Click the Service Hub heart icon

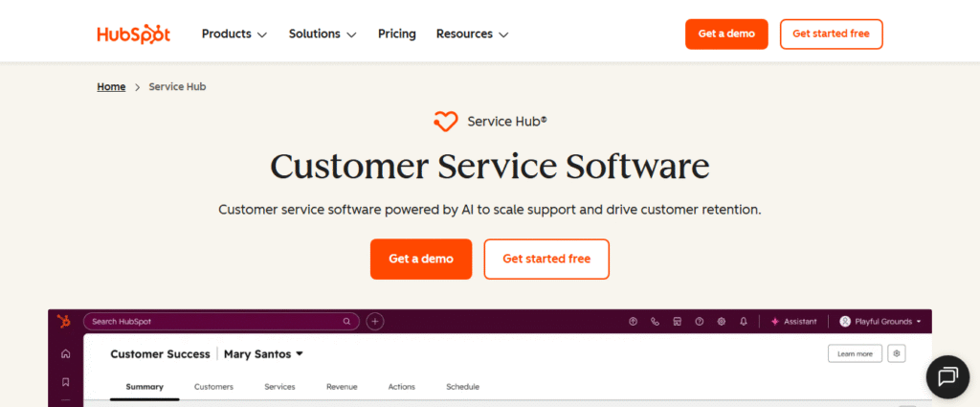446,122
